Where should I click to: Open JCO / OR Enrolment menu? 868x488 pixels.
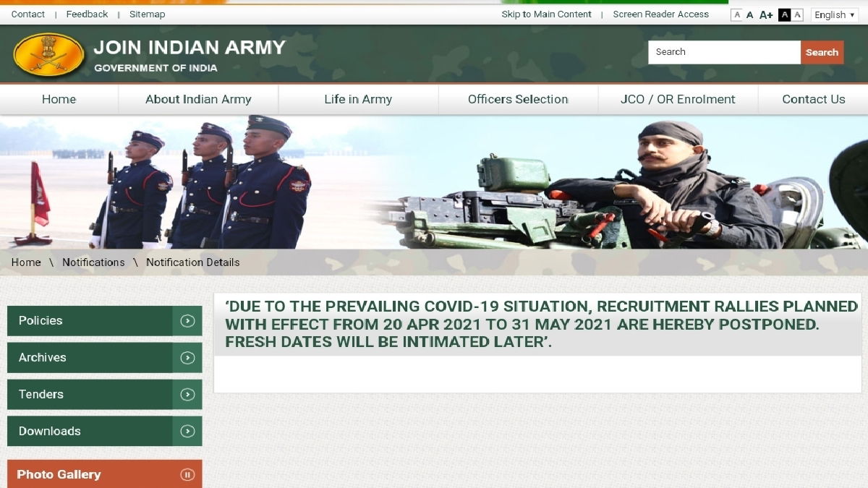(678, 100)
